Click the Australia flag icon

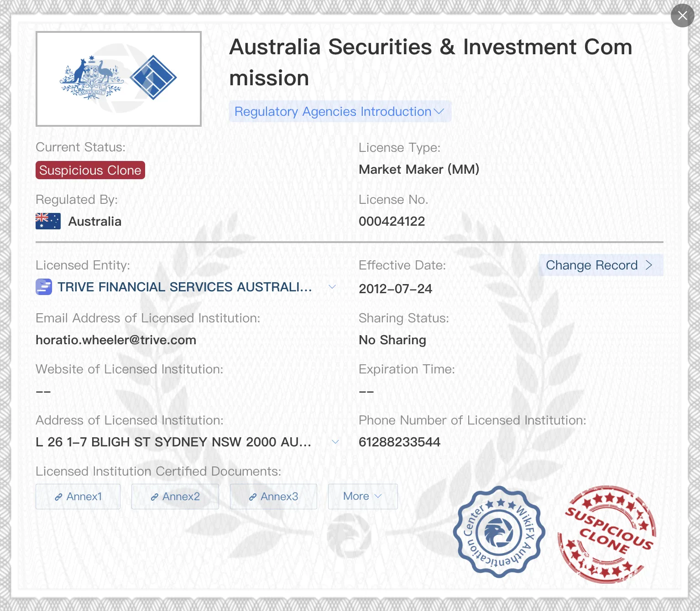[48, 221]
